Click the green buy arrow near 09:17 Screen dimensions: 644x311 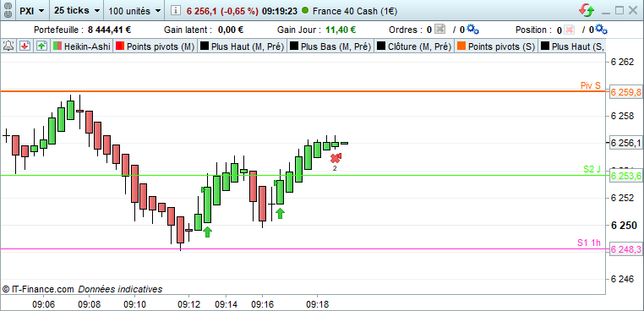click(x=280, y=213)
